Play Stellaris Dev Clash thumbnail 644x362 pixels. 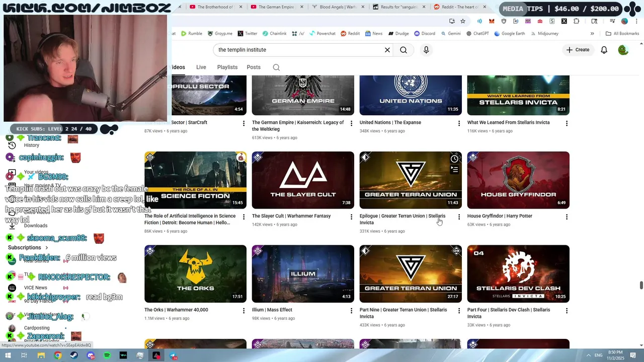[x=518, y=274]
